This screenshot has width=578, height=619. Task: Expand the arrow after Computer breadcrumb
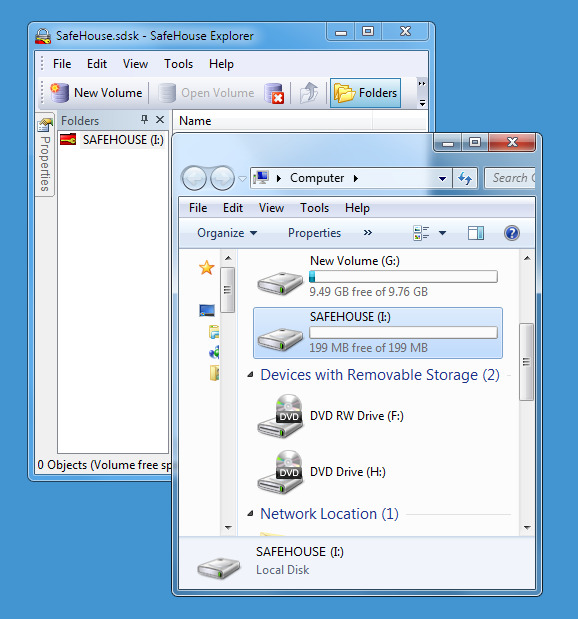[x=356, y=178]
